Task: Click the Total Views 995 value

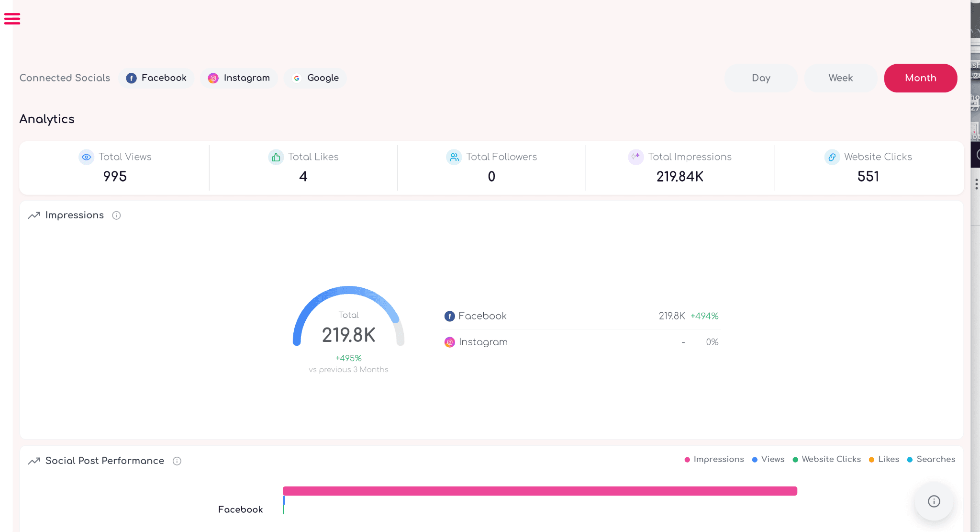Action: pos(115,177)
